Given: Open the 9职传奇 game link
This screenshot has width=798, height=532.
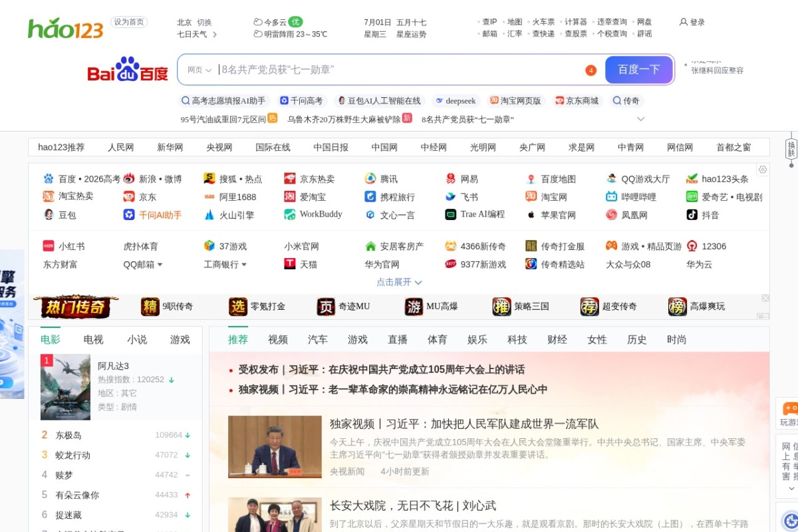Looking at the screenshot, I should (168, 307).
